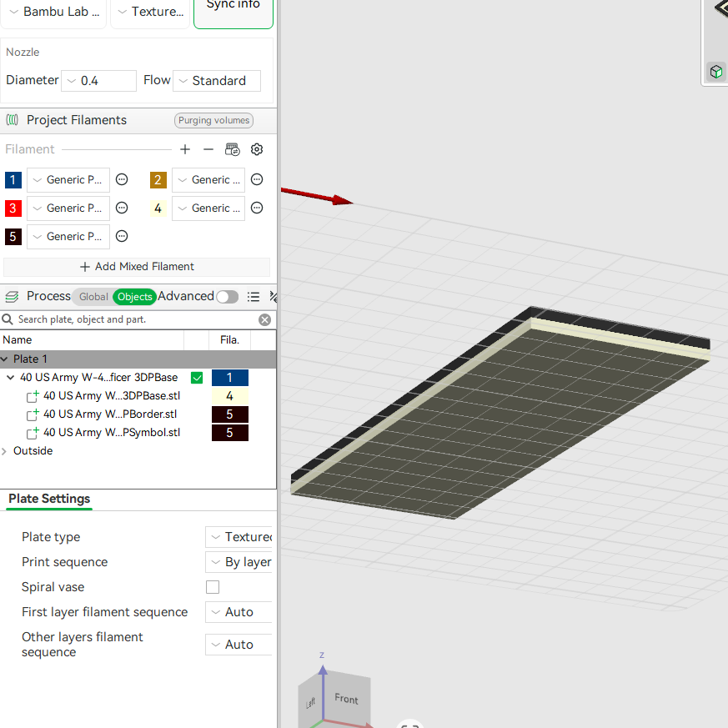Enable the Spiral vase checkbox
728x728 pixels.
pos(213,587)
